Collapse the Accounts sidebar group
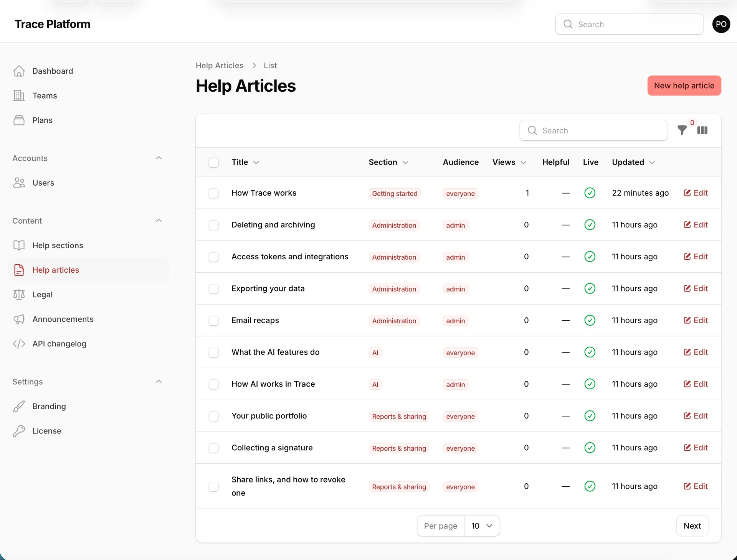737x560 pixels. [x=159, y=158]
